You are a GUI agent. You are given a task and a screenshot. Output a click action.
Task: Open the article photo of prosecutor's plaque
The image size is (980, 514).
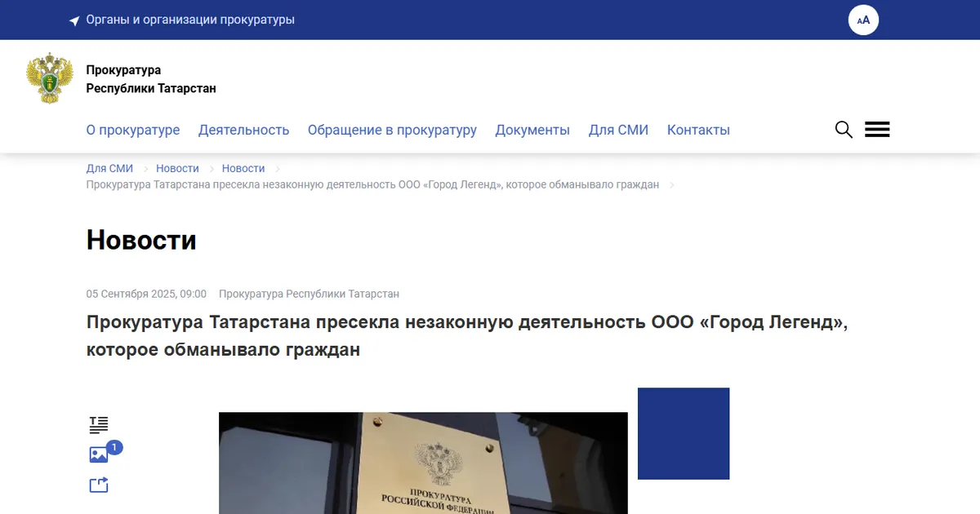[423, 463]
